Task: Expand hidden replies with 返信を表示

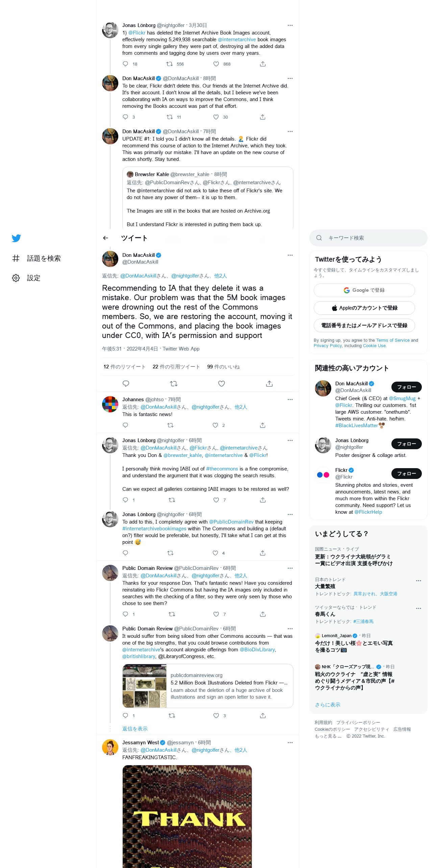Action: point(135,729)
